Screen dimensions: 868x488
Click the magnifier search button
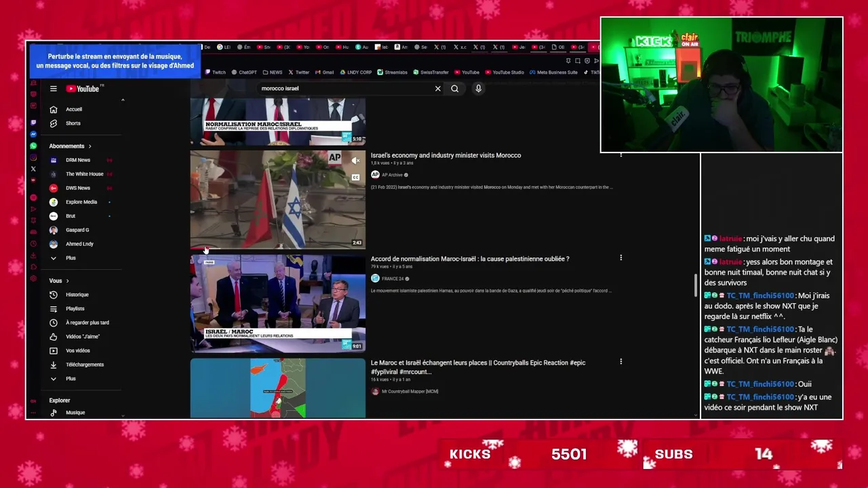coord(455,88)
